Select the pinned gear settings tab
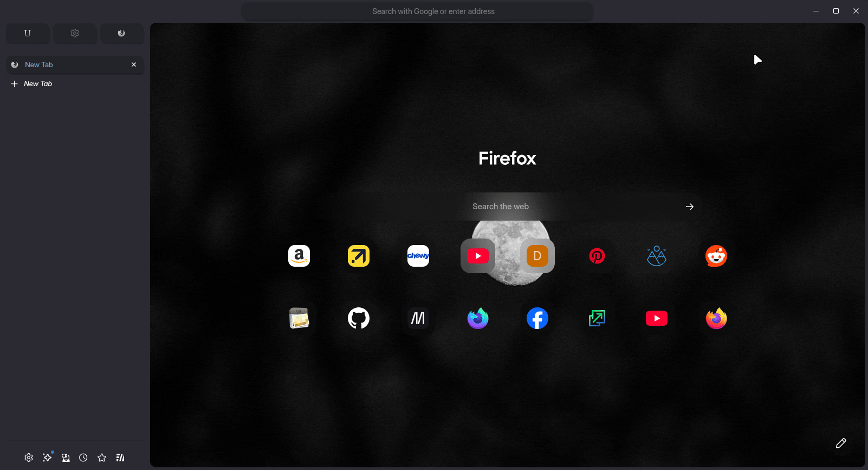The width and height of the screenshot is (868, 470). 75,33
